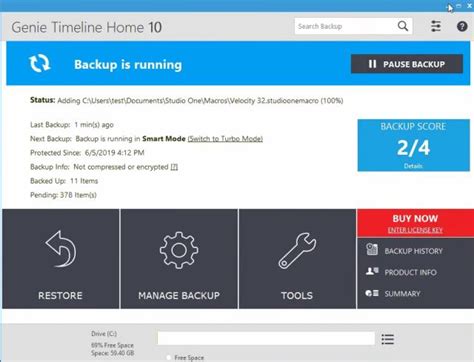
Task: Click the BACKUP SCORE heading
Action: pos(413,126)
